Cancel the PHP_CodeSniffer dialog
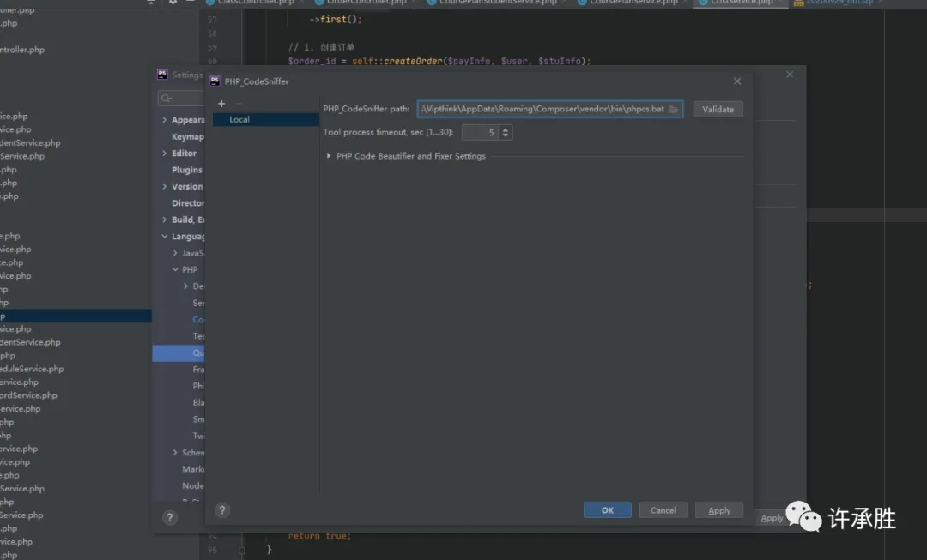This screenshot has height=560, width=927. [663, 510]
